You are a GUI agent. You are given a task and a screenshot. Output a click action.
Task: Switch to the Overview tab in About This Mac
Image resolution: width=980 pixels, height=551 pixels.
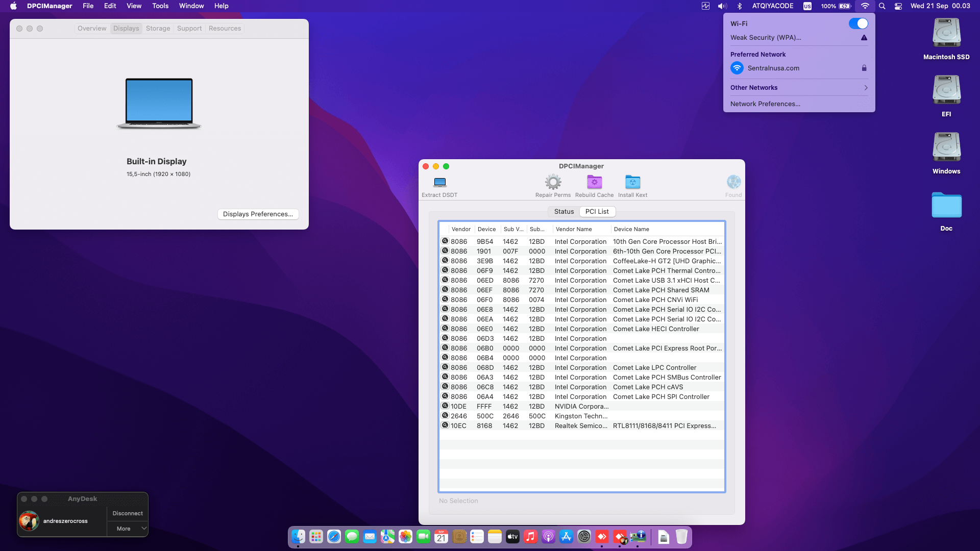tap(92, 29)
